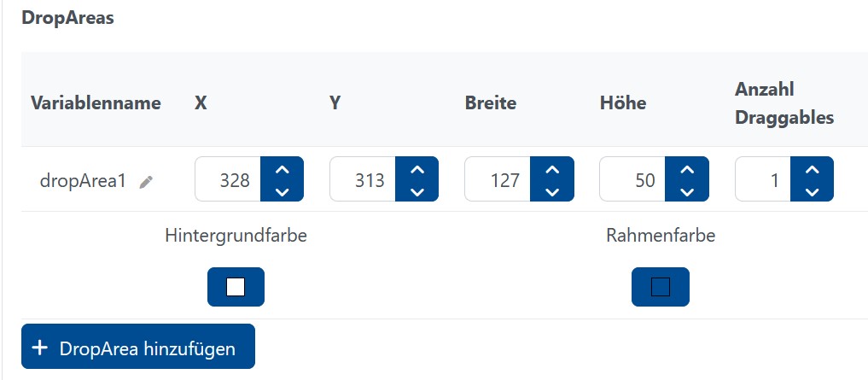This screenshot has width=868, height=380.
Task: Select the Breite field containing 127
Action: pyautogui.click(x=498, y=180)
